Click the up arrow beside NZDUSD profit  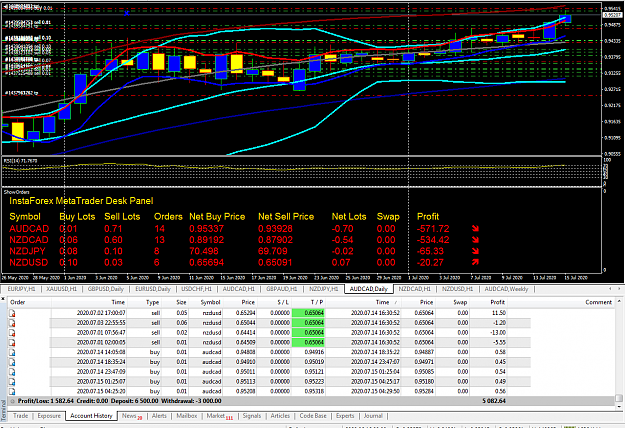475,262
